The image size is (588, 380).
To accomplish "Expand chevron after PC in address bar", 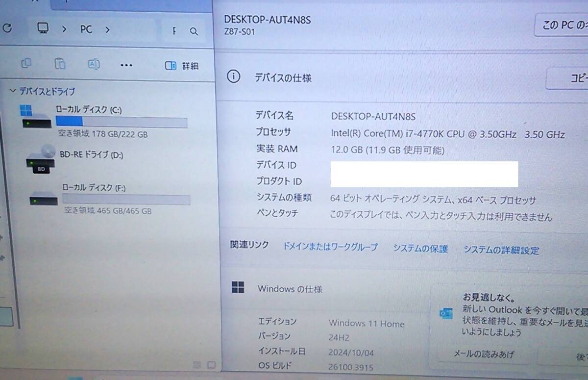I will click(x=107, y=29).
